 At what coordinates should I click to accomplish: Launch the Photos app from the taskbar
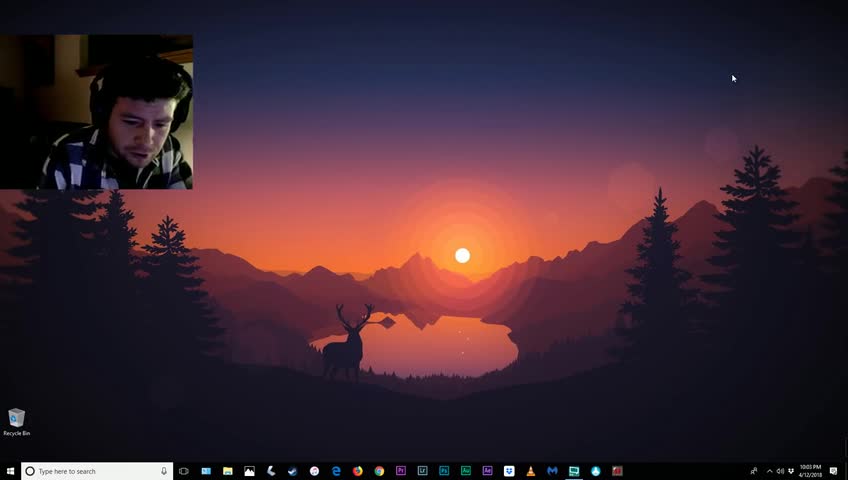coord(249,471)
